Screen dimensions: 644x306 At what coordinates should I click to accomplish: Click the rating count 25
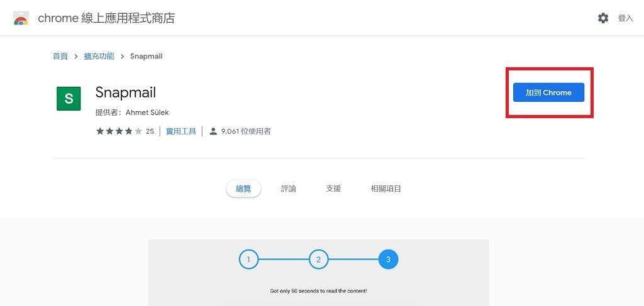[150, 131]
